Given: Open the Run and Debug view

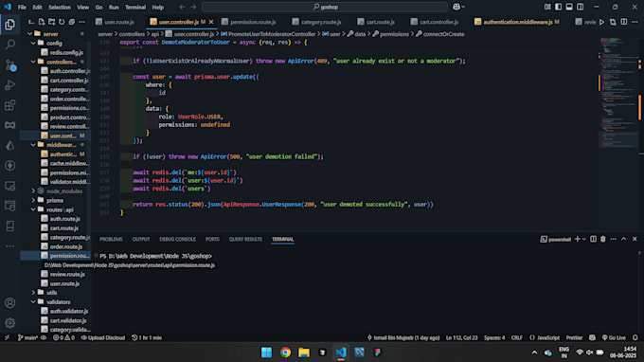Looking at the screenshot, I should 9,85.
